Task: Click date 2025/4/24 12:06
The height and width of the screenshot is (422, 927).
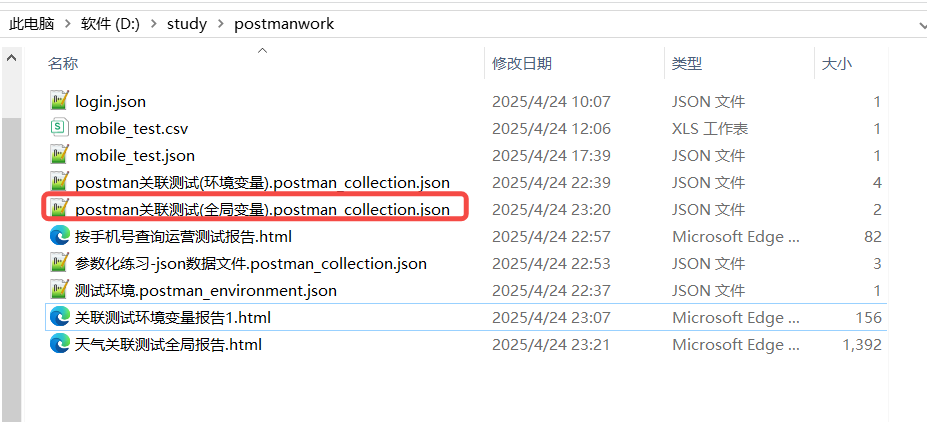Action: pyautogui.click(x=551, y=129)
